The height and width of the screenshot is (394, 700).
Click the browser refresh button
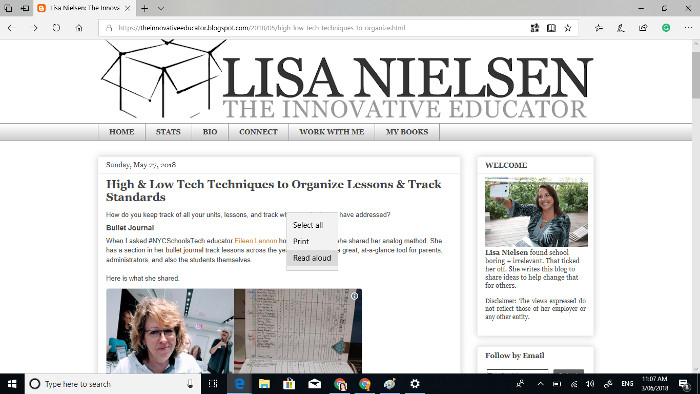click(x=56, y=28)
